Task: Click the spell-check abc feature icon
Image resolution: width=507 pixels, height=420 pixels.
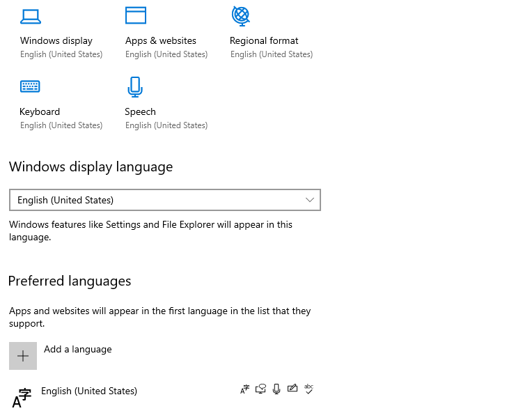Action: tap(309, 389)
